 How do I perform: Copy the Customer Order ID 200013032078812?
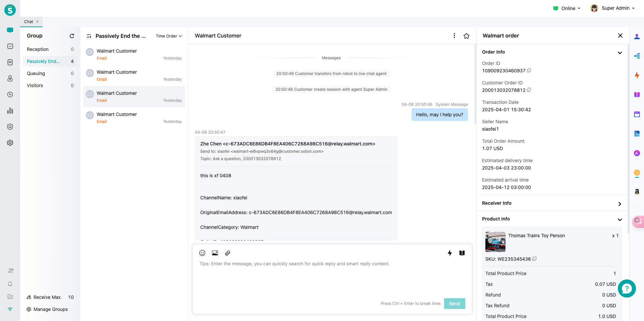click(529, 90)
